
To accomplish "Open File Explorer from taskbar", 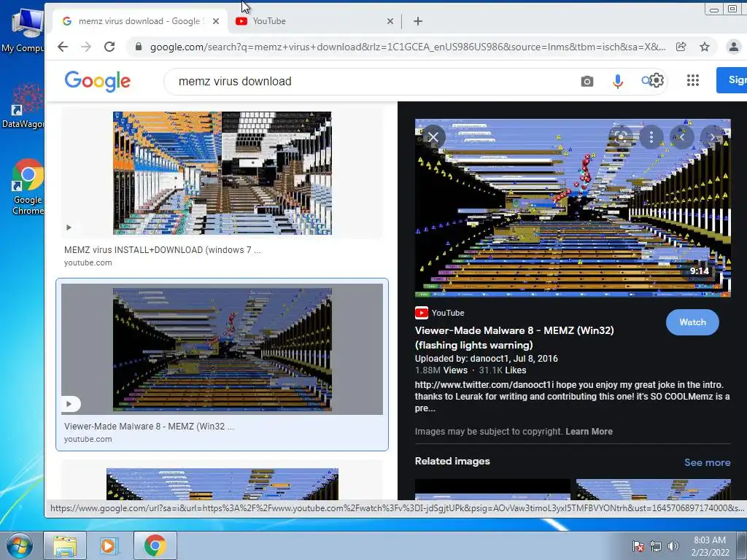I will click(65, 545).
